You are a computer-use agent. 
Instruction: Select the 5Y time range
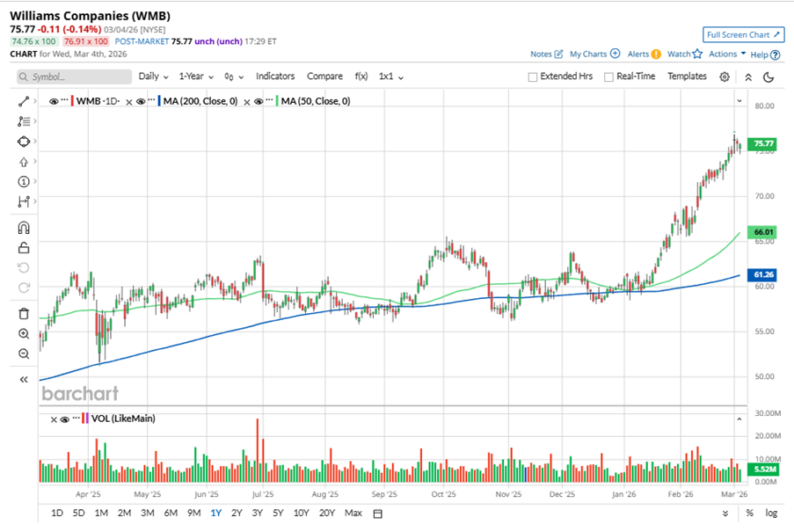(x=278, y=514)
